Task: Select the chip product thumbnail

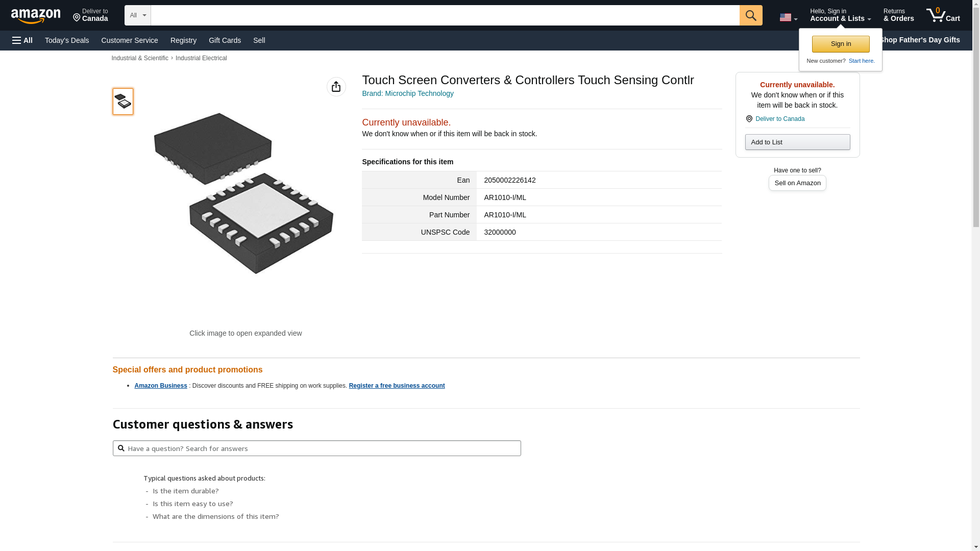Action: coord(123,102)
